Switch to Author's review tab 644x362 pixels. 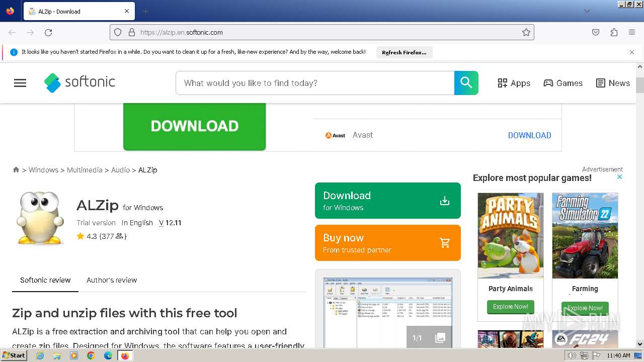click(112, 280)
